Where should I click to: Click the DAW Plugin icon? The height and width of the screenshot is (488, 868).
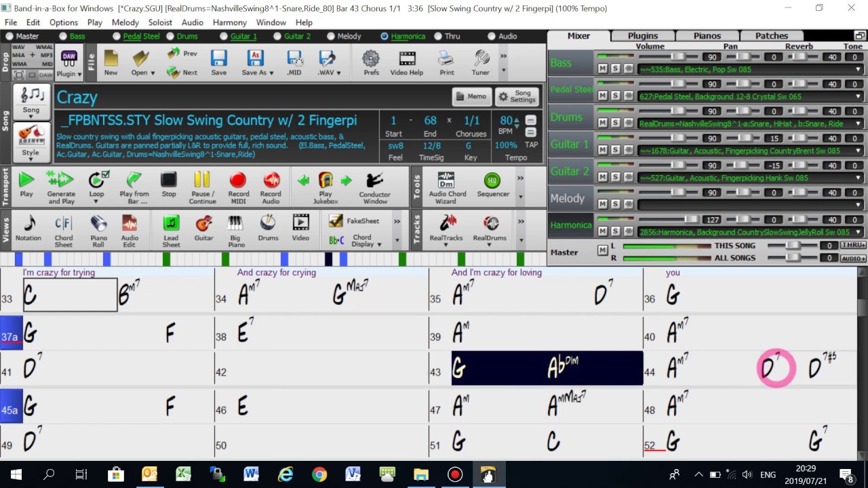[x=68, y=63]
